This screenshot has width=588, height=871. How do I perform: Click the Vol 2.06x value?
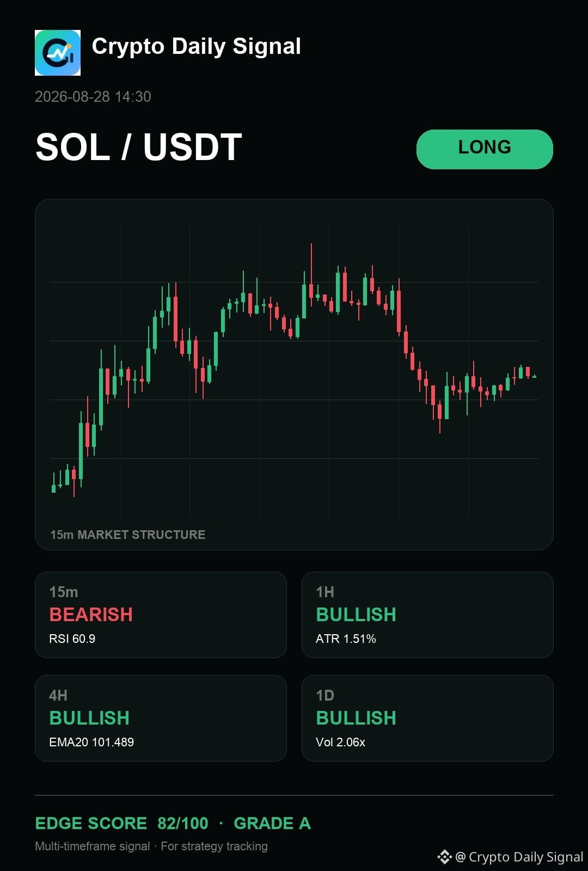[340, 742]
